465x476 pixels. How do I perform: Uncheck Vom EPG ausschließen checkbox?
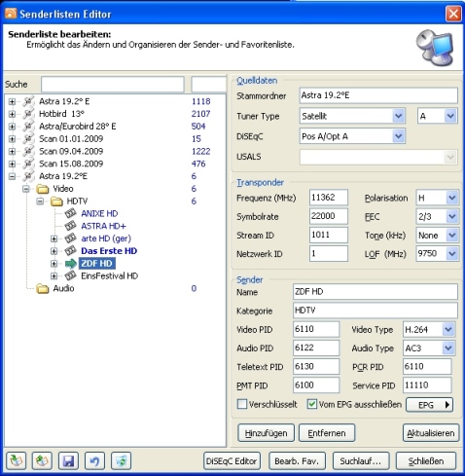311,404
